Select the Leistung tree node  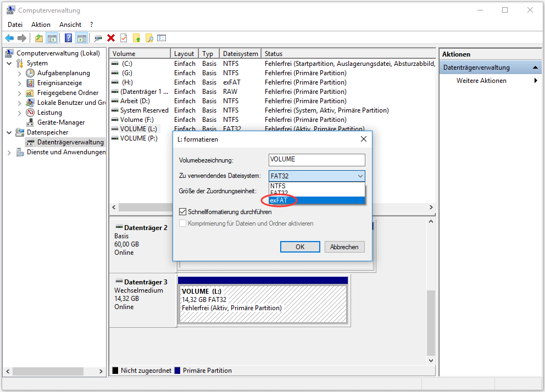pos(49,113)
